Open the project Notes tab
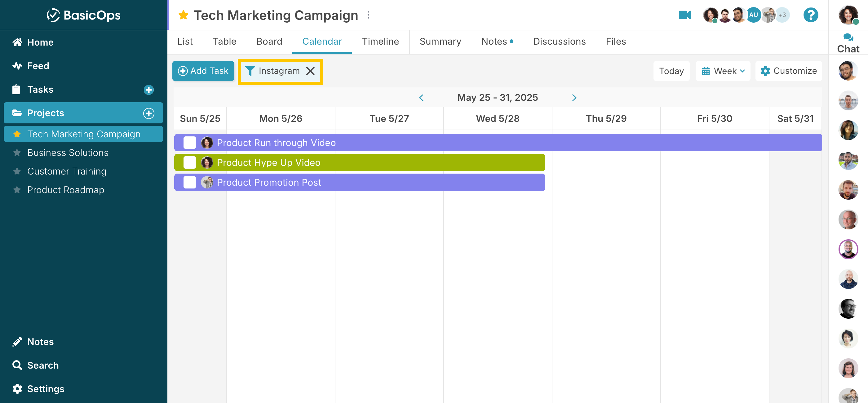Screen dimensions: 868x403 497,42
